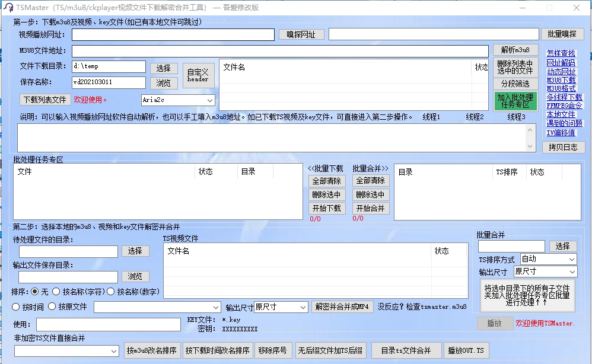Click the 按m3u8改名排序 button
The image size is (592, 364).
coord(152,350)
